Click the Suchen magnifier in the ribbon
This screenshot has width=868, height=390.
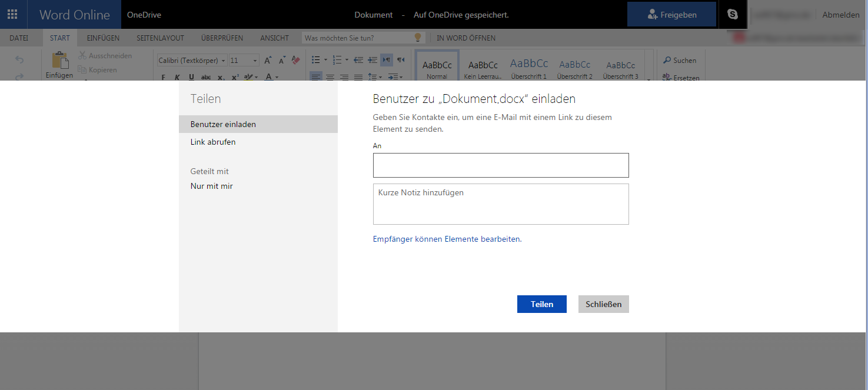pos(667,60)
